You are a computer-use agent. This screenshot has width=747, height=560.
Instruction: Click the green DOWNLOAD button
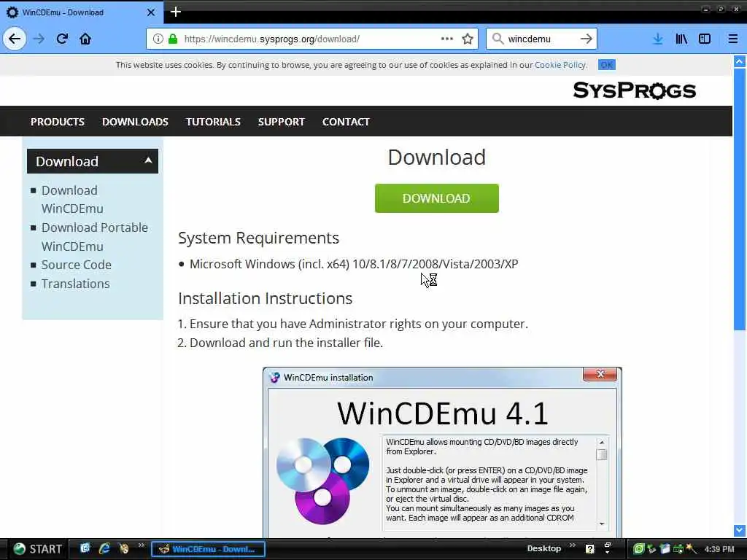pyautogui.click(x=436, y=198)
